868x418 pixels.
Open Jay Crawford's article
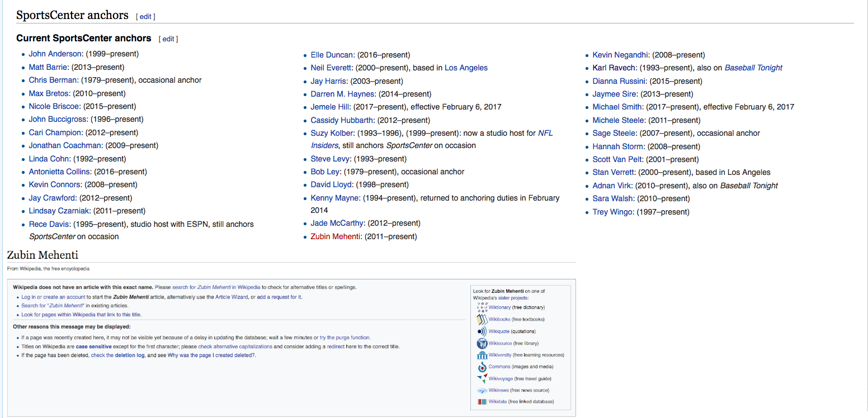pos(52,198)
